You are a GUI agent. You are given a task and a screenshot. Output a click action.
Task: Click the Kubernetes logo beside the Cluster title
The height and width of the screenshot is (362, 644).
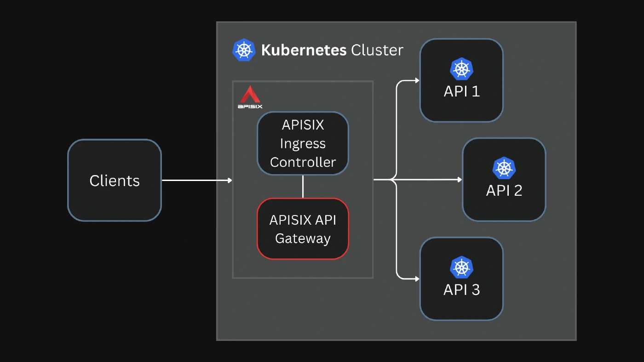(x=244, y=50)
